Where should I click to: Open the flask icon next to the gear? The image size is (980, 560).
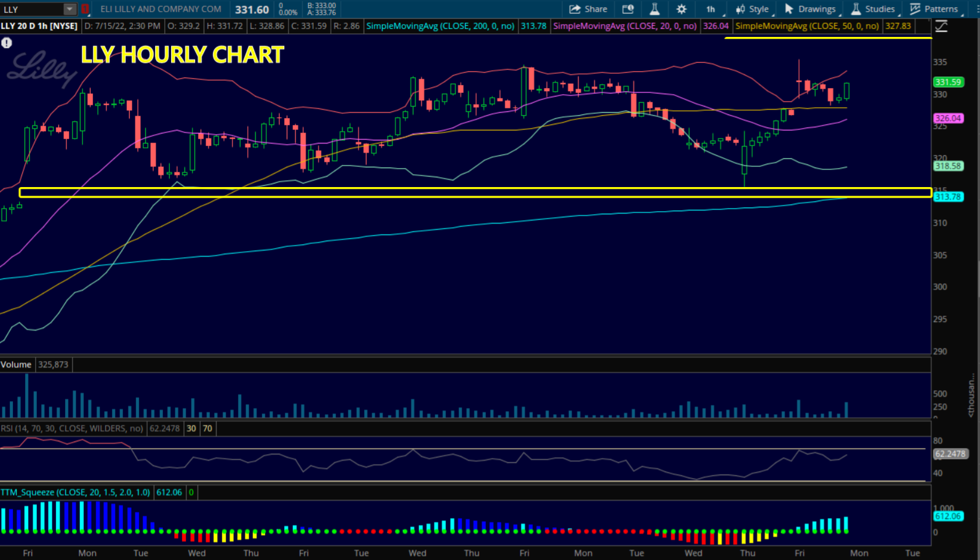pos(655,9)
